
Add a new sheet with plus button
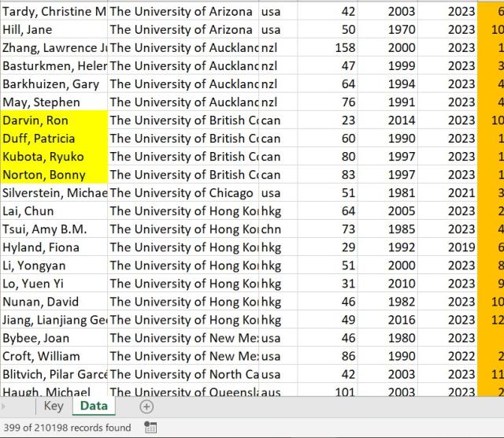(x=146, y=406)
